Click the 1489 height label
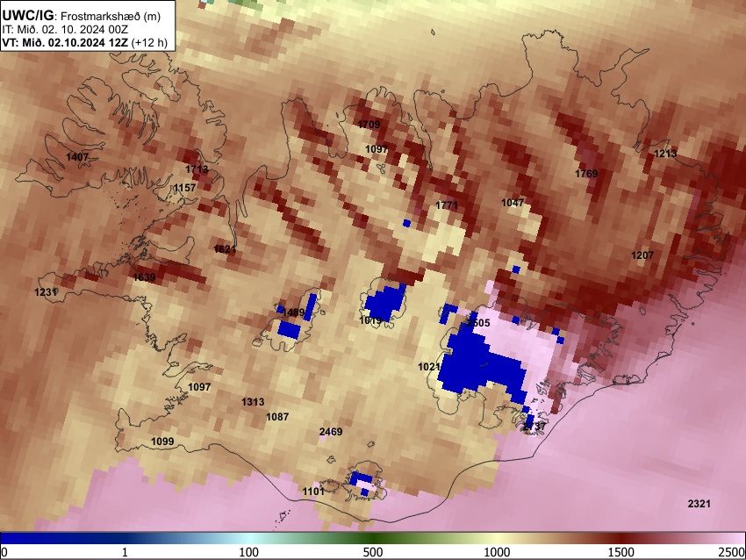Viewport: 746px width, 560px height. coord(293,312)
